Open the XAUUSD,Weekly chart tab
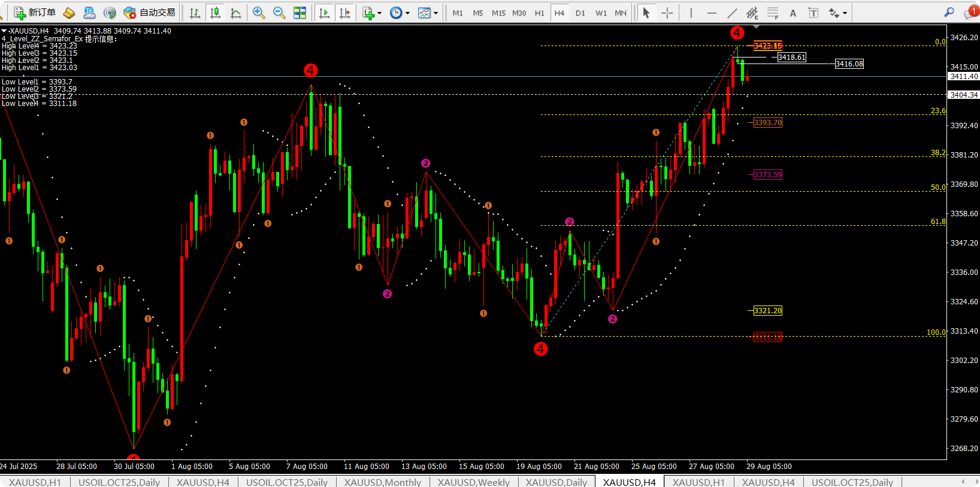 pyautogui.click(x=473, y=482)
